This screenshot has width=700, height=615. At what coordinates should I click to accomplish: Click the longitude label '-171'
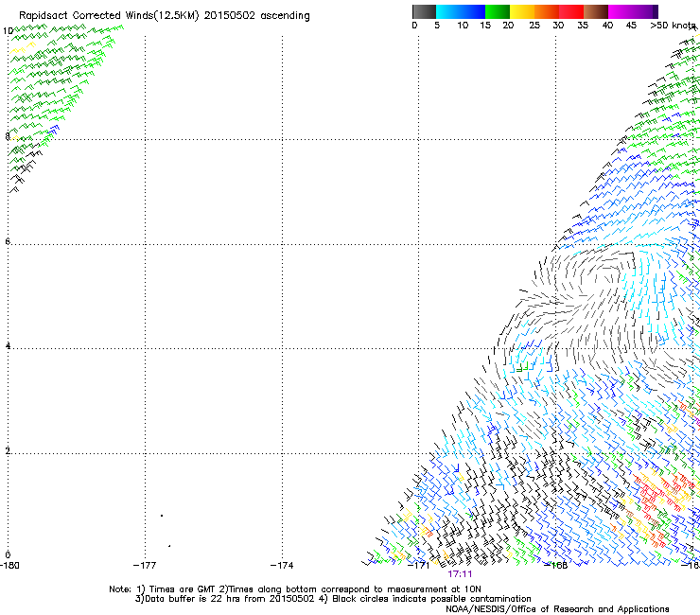pyautogui.click(x=419, y=566)
